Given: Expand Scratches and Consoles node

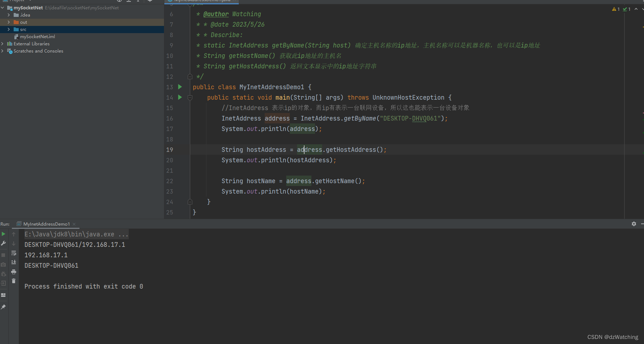Looking at the screenshot, I should coord(3,51).
